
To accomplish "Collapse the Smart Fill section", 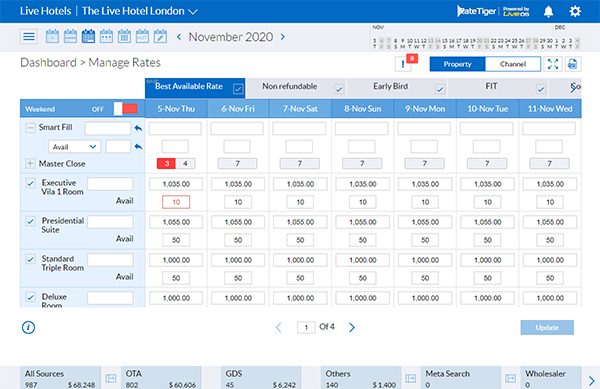I will [30, 128].
